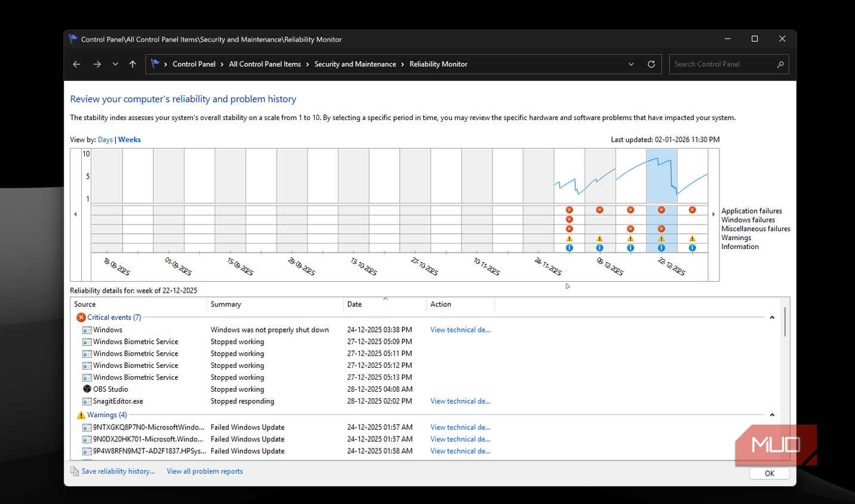
Task: Click the warning triangle in the newest week
Action: (692, 238)
